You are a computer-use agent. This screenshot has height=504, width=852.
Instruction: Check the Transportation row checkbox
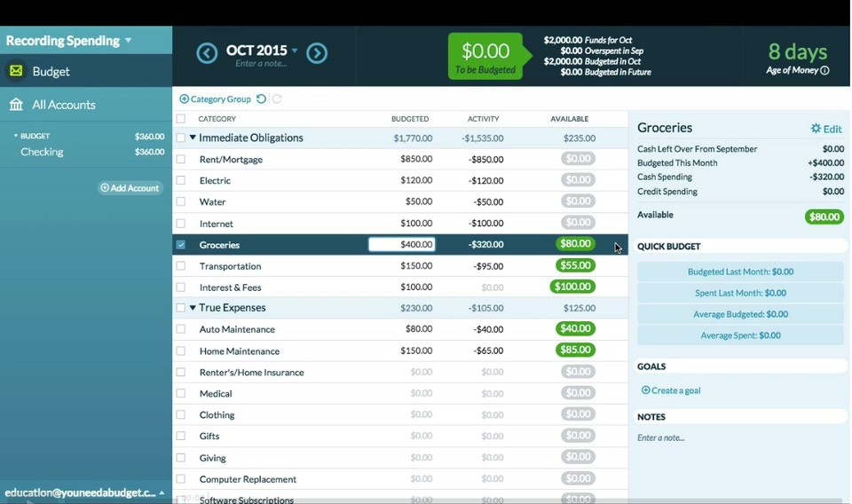pyautogui.click(x=181, y=266)
